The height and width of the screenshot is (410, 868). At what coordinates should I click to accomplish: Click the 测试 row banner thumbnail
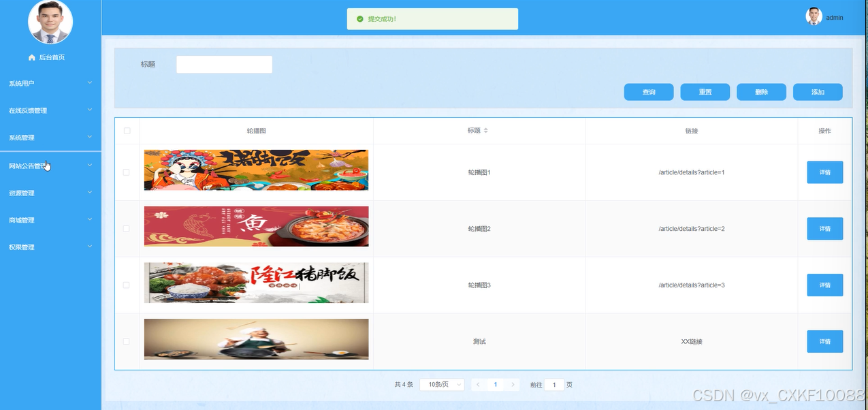tap(256, 339)
